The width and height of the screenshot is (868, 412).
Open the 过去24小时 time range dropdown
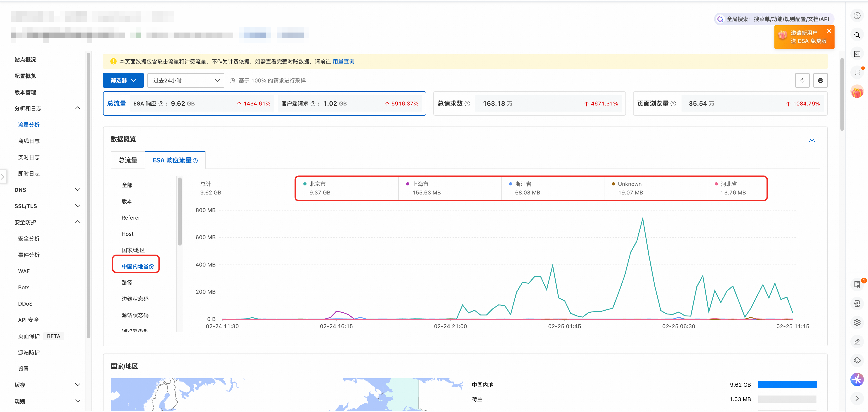pos(186,80)
